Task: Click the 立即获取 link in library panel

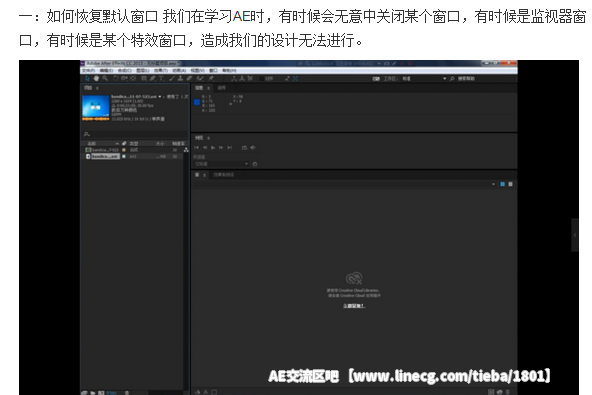Action: [354, 306]
